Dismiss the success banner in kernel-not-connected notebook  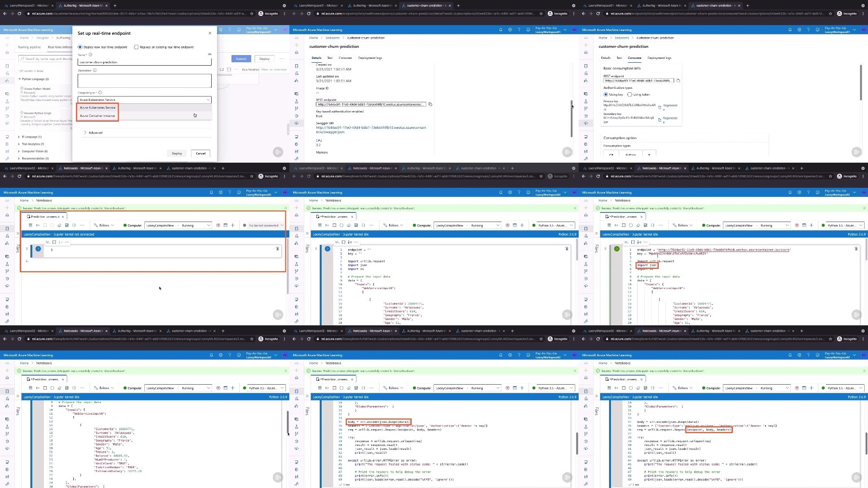point(285,208)
